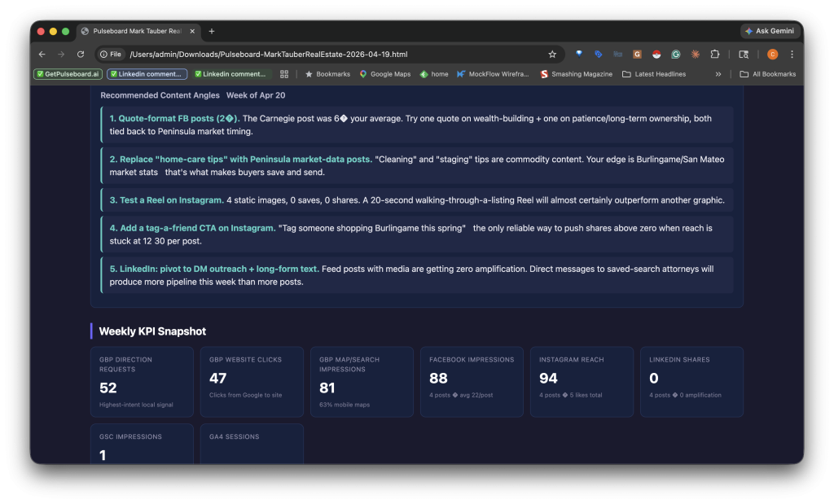This screenshot has width=834, height=504.
Task: Open the Pokeball extension icon
Action: (656, 55)
